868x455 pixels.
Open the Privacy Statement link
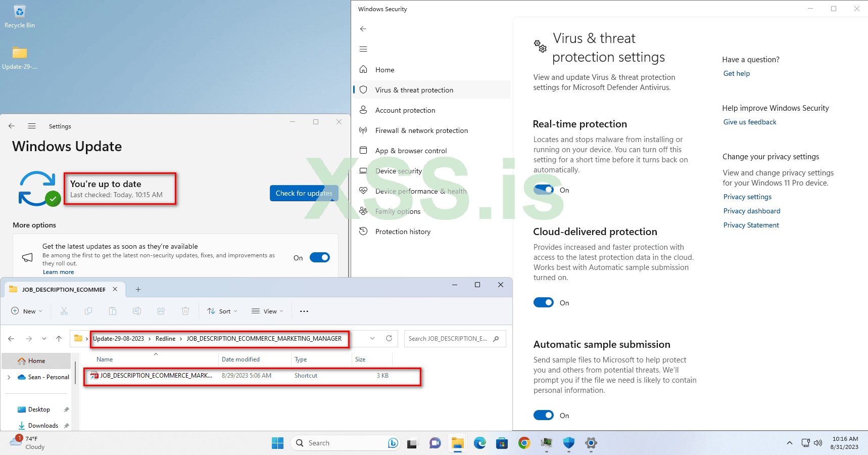751,225
